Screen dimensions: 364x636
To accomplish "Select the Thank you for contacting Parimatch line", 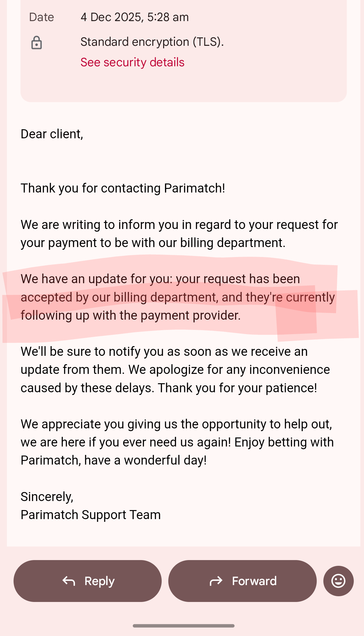I will coord(123,188).
